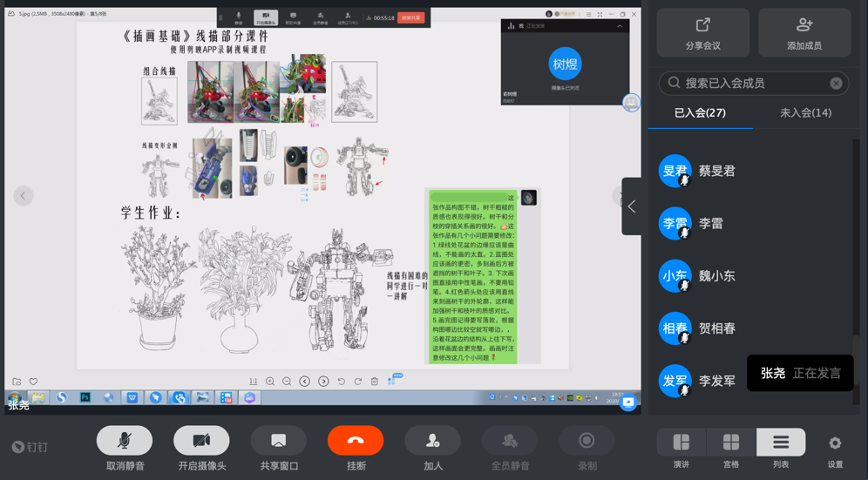This screenshot has height=480, width=868.
Task: Turn on camera via 开启摄像头
Action: tap(201, 441)
